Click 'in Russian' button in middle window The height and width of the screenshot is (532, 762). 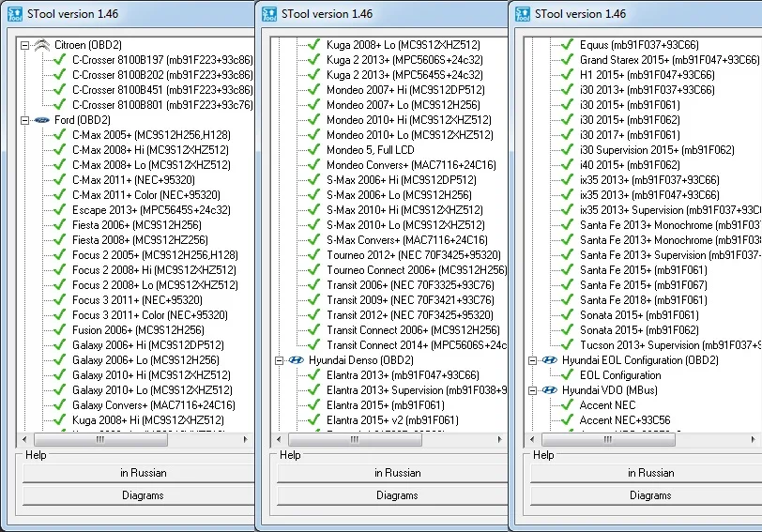coord(392,473)
